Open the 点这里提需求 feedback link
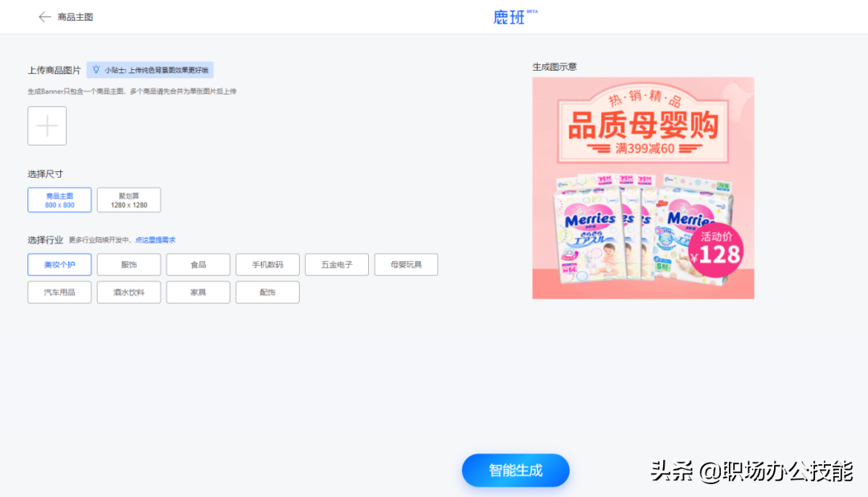This screenshot has width=868, height=497. tap(154, 238)
